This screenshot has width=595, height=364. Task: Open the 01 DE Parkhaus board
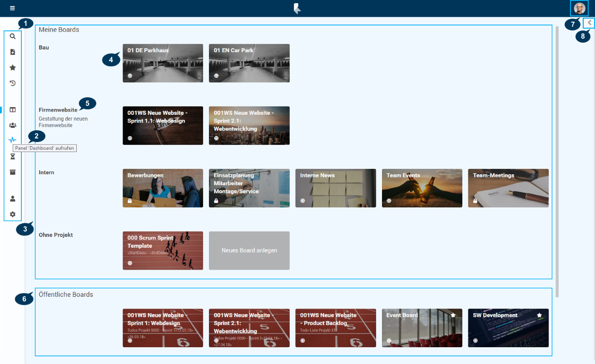click(x=163, y=63)
